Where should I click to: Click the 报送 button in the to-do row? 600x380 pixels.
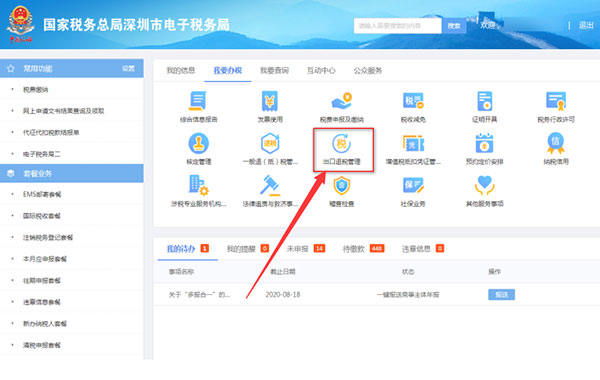[x=501, y=294]
